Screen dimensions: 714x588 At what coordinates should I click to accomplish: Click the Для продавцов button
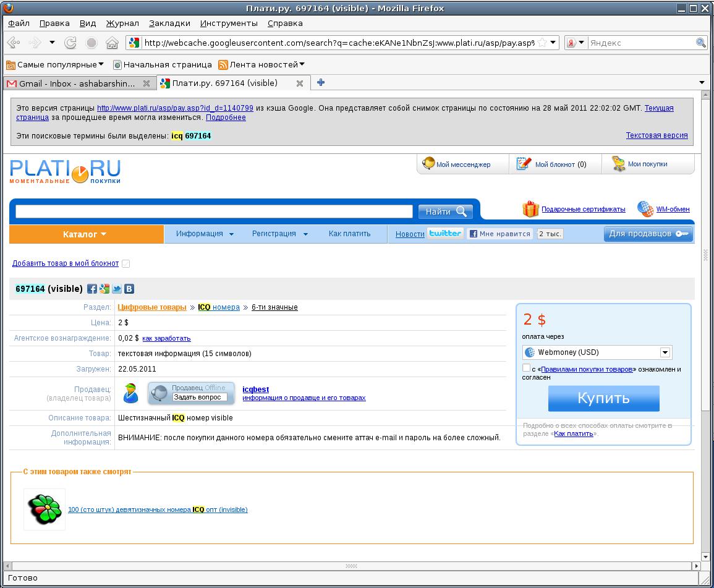648,234
